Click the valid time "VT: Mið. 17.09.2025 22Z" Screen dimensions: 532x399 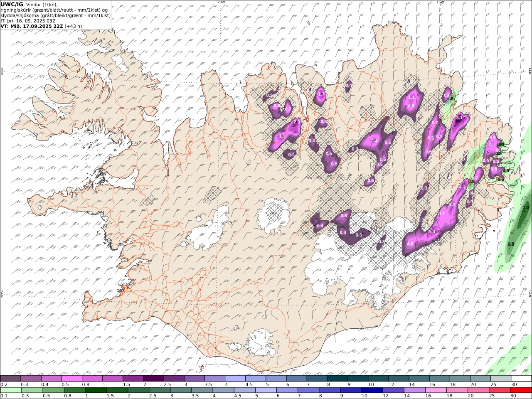[x=32, y=26]
